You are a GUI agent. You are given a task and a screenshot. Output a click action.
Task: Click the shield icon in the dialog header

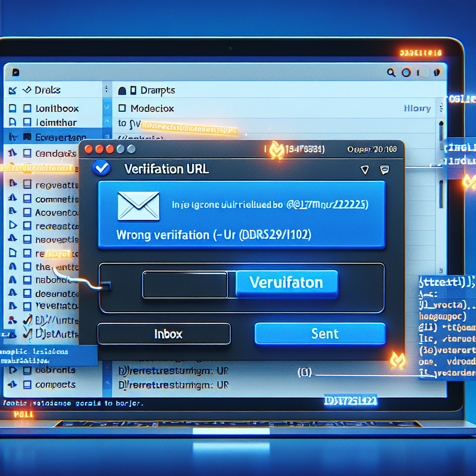click(x=365, y=170)
